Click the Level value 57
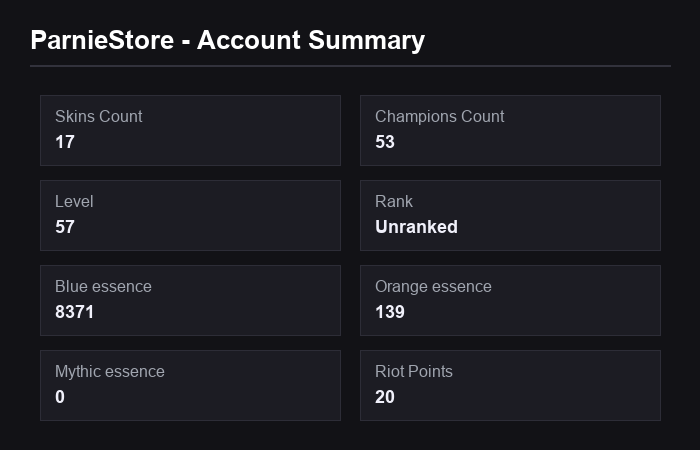 click(x=65, y=227)
